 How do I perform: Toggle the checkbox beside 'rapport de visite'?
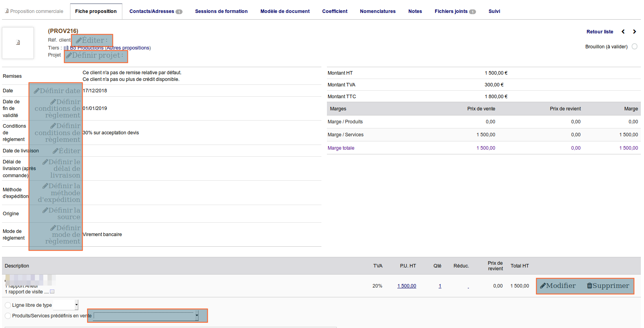point(52,292)
